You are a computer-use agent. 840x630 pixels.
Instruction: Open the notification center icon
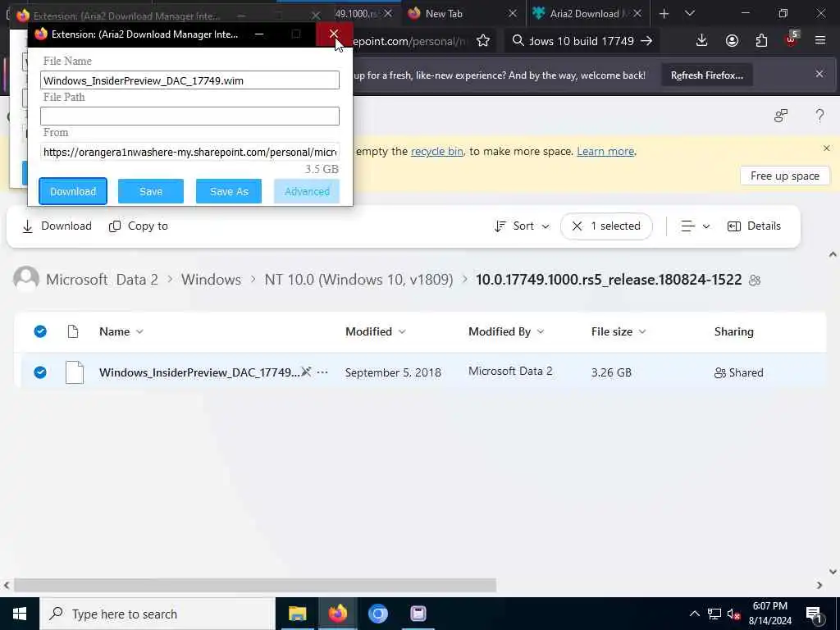pos(814,614)
